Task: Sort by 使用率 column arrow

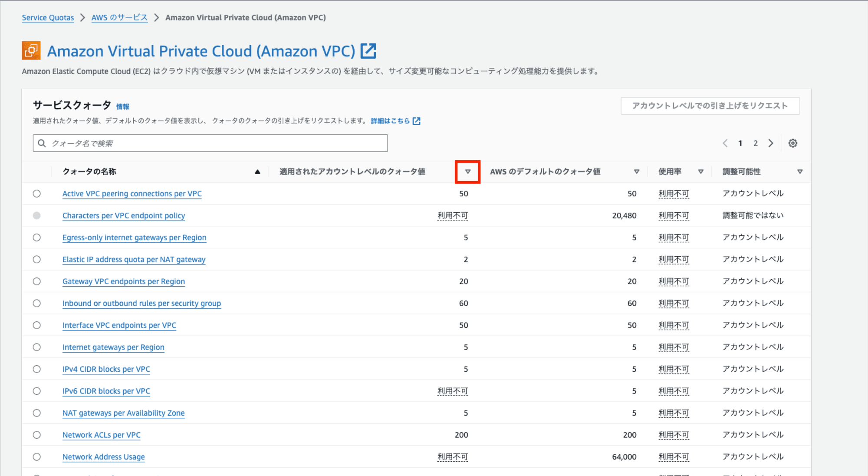Action: [x=700, y=172]
